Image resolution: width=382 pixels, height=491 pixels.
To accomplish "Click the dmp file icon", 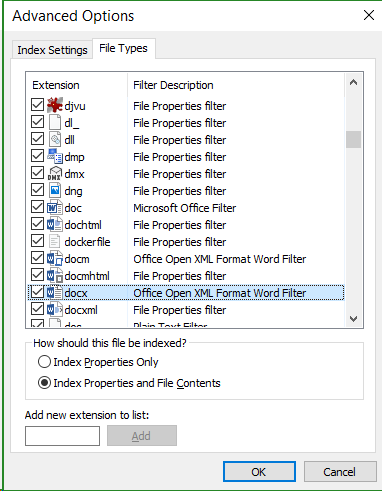I will (55, 156).
